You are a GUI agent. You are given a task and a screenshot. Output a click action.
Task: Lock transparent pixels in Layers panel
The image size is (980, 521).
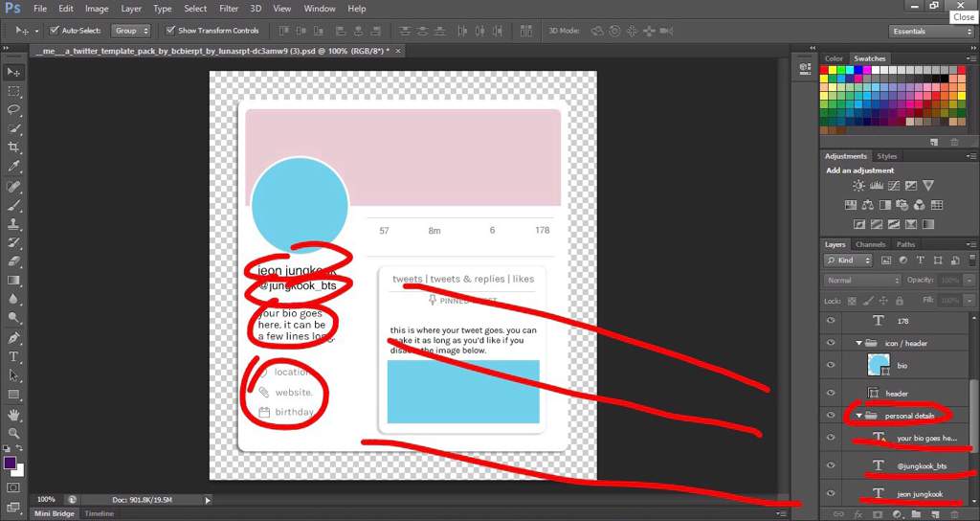click(851, 301)
